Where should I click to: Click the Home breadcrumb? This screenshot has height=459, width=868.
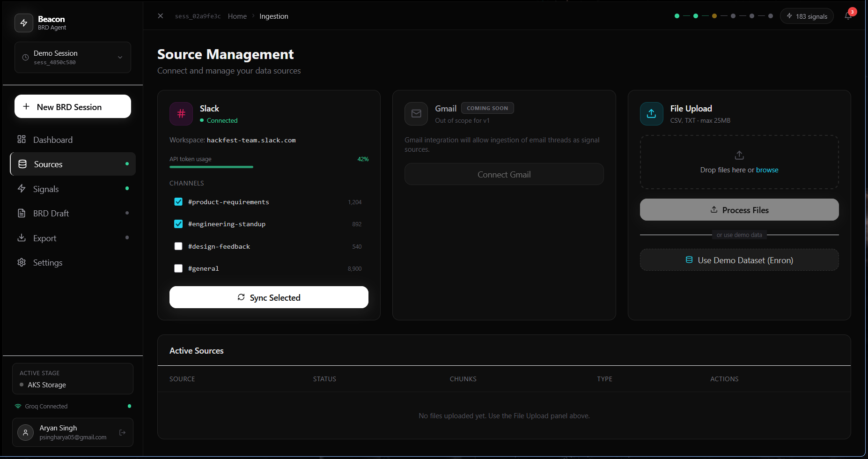coord(237,16)
